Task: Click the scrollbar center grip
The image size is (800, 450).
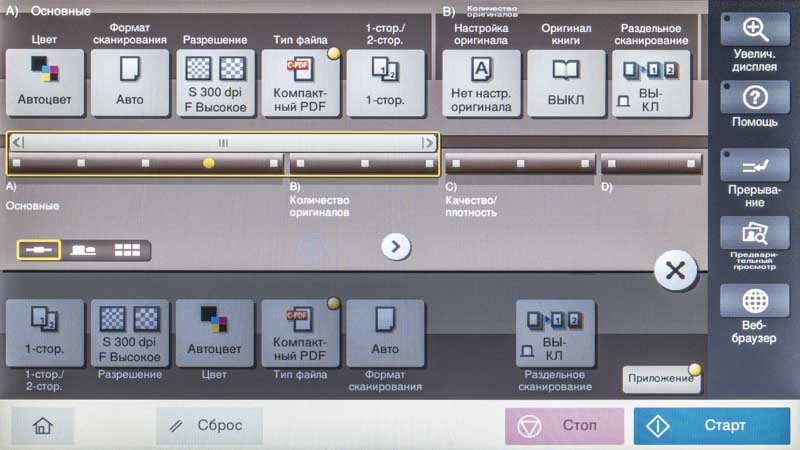Action: click(223, 143)
